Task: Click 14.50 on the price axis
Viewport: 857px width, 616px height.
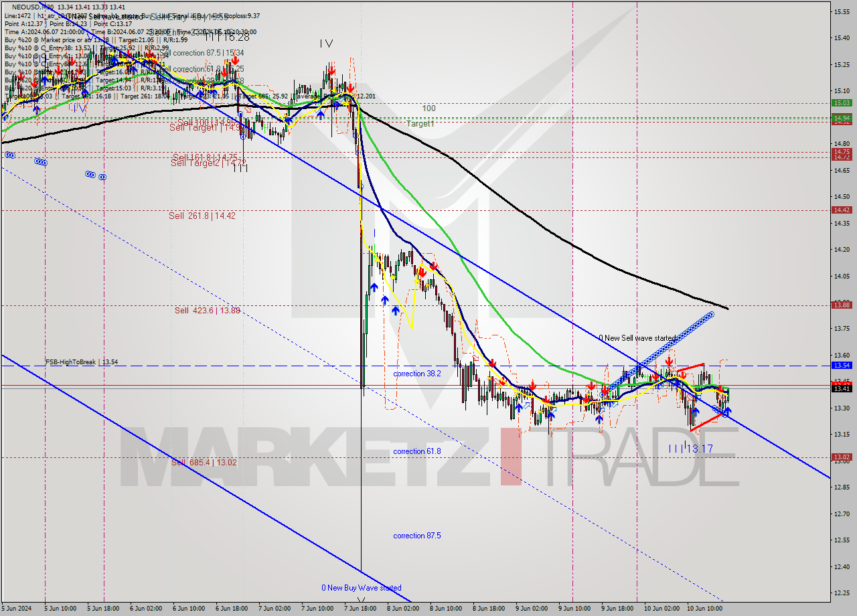Action: (842, 196)
